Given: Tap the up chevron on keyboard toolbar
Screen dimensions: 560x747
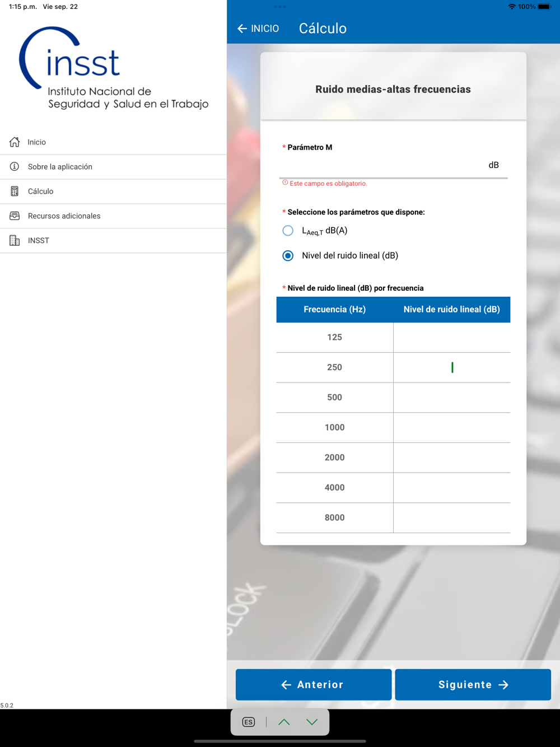Looking at the screenshot, I should click(x=284, y=722).
